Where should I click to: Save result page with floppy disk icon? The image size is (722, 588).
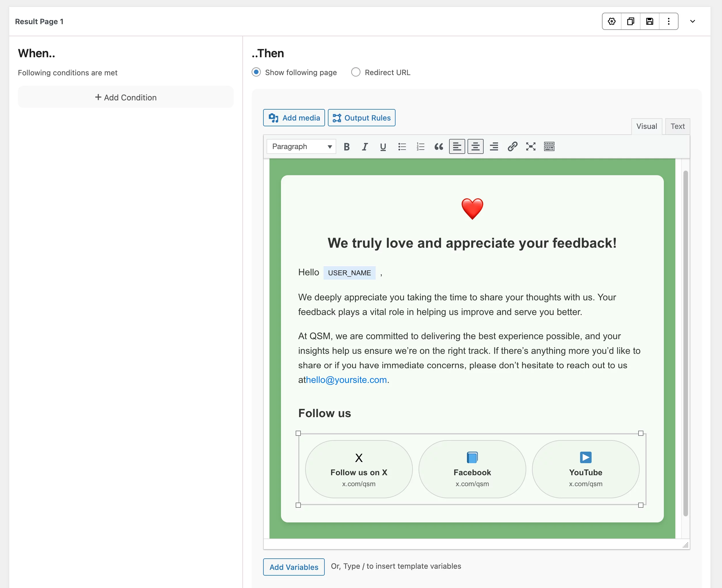click(x=649, y=21)
